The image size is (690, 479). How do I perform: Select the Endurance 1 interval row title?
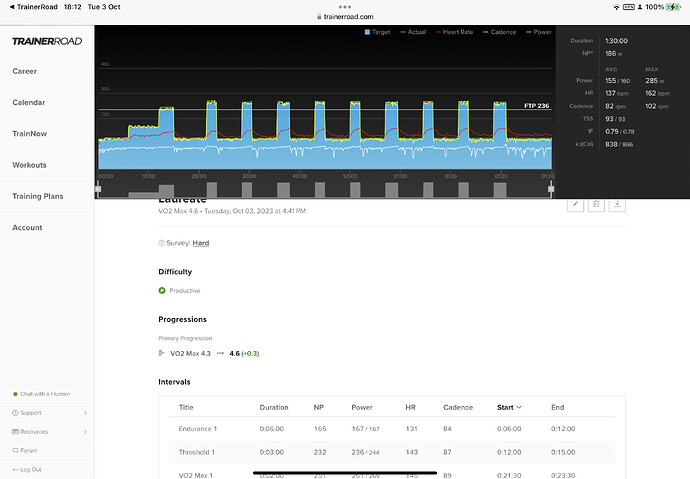tap(198, 428)
